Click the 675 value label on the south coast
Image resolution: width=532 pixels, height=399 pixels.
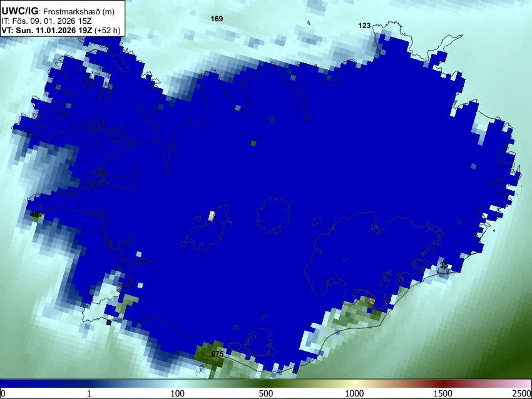tap(217, 354)
